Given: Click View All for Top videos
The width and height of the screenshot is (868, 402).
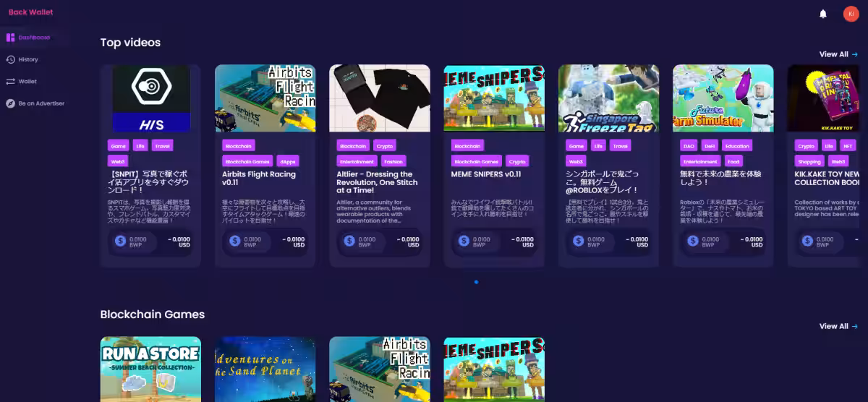Looking at the screenshot, I should tap(838, 54).
